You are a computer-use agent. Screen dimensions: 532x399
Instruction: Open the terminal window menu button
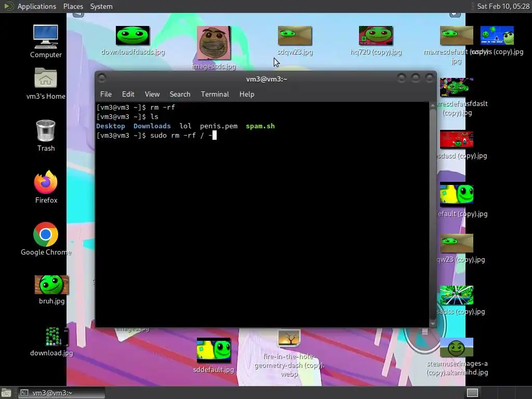pyautogui.click(x=102, y=78)
